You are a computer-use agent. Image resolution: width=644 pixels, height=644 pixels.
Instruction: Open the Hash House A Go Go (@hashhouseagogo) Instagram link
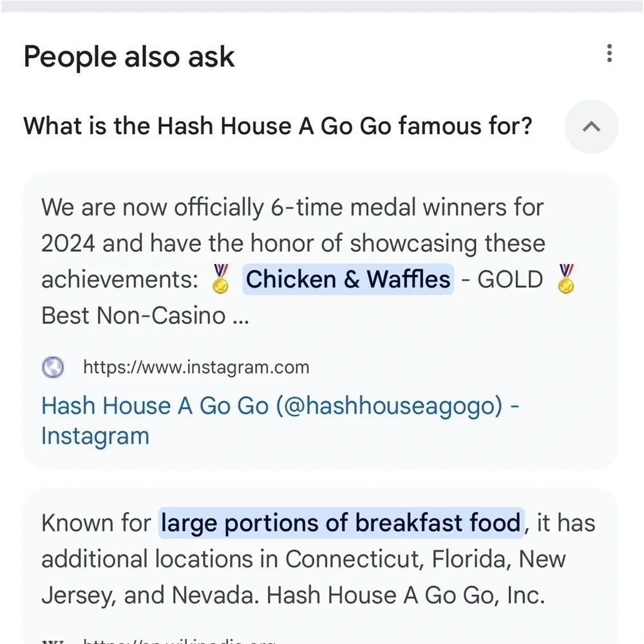point(281,420)
